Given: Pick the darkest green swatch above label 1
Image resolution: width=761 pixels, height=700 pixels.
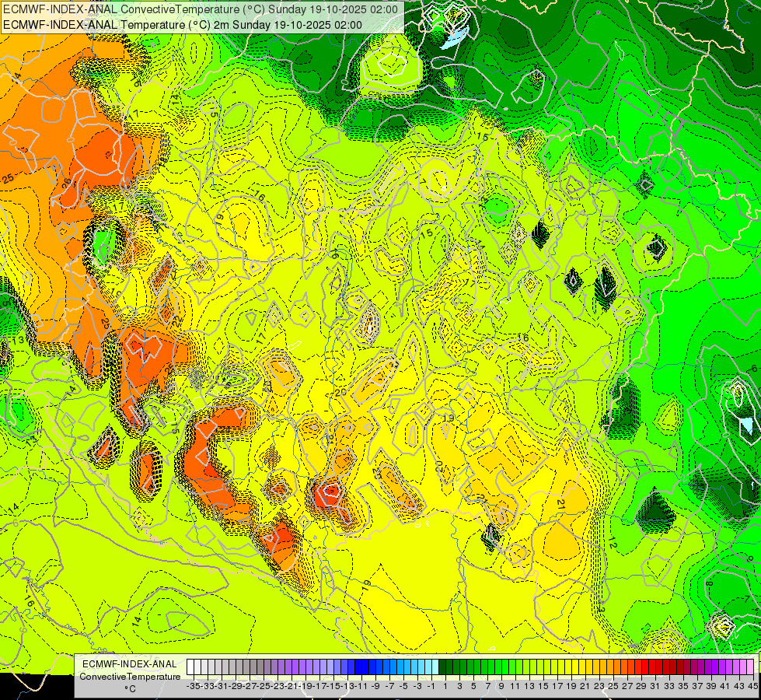Looking at the screenshot, I should pyautogui.click(x=442, y=667).
